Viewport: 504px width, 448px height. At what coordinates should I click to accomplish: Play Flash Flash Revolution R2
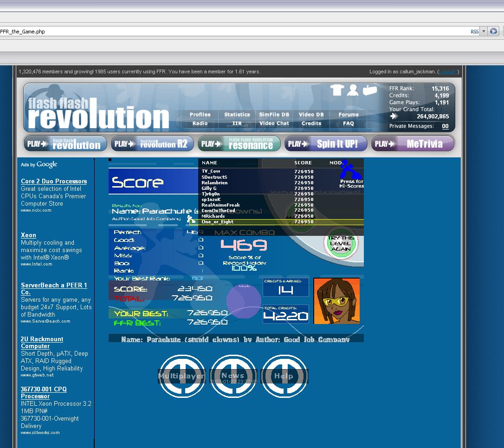point(152,144)
